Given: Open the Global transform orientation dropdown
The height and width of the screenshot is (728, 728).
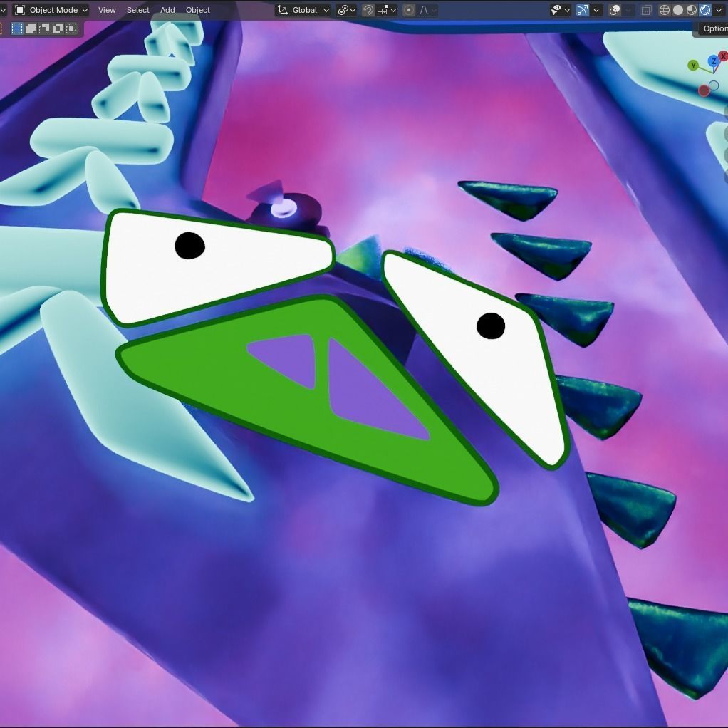Looking at the screenshot, I should pos(303,10).
